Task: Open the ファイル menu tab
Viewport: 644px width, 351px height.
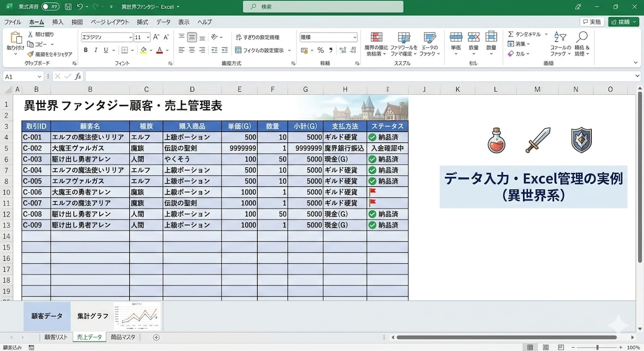Action: (13, 22)
